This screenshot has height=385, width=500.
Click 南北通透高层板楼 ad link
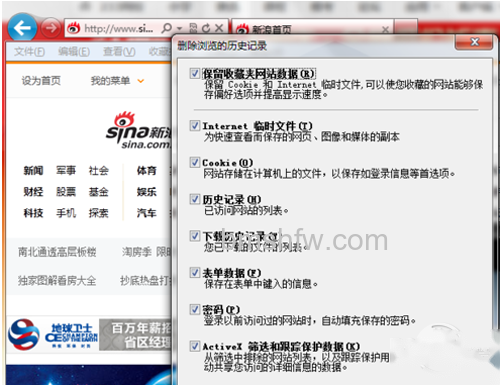tap(57, 252)
